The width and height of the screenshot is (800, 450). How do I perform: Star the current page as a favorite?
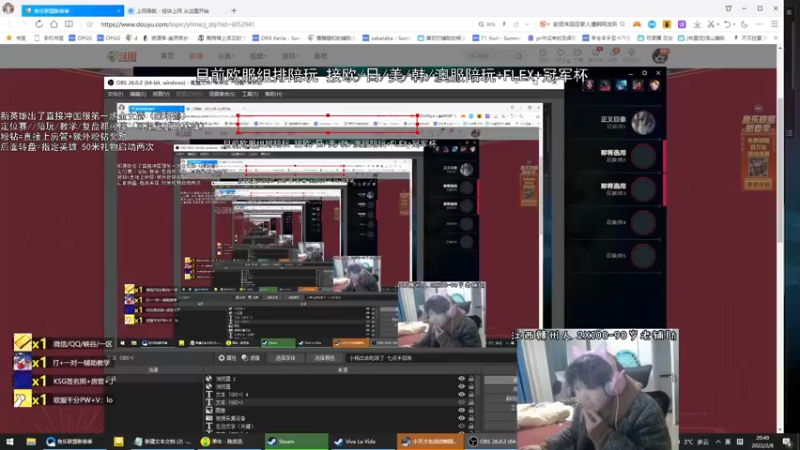[89, 24]
